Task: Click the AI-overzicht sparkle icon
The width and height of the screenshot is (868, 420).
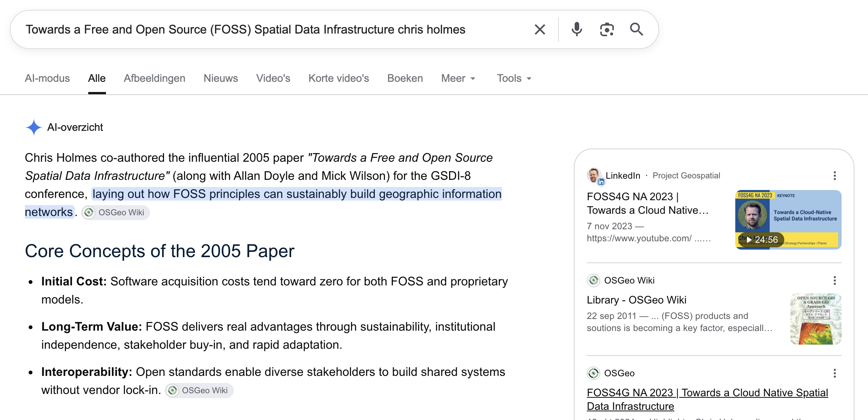Action: pyautogui.click(x=34, y=127)
